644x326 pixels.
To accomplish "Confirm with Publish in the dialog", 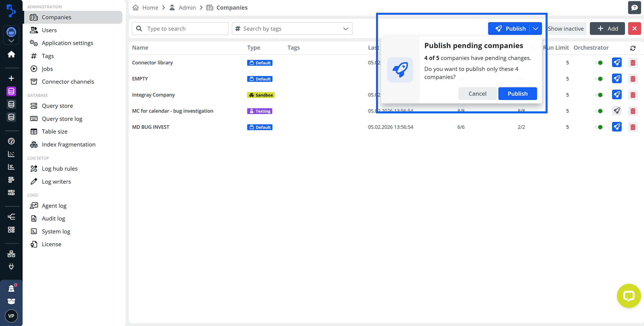I will 517,93.
